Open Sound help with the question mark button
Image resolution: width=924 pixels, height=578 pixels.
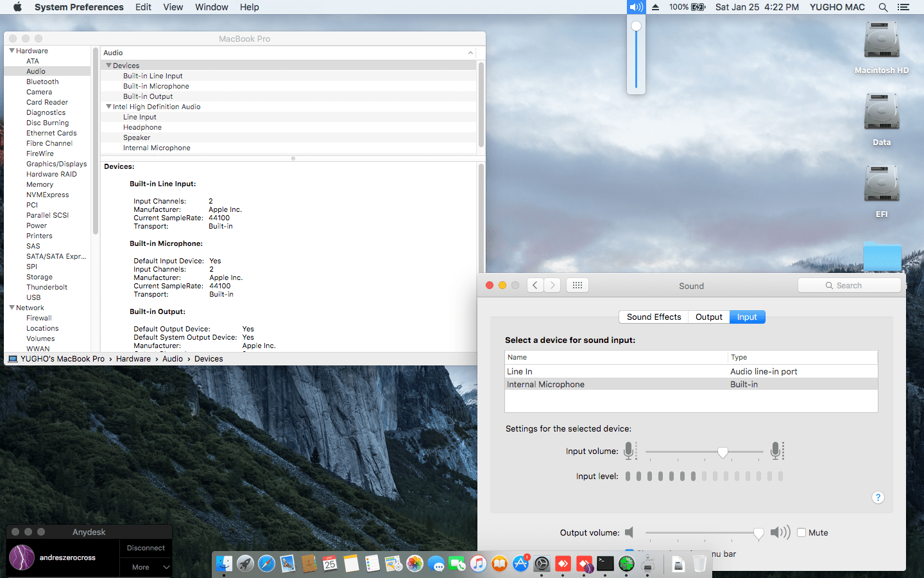(878, 498)
